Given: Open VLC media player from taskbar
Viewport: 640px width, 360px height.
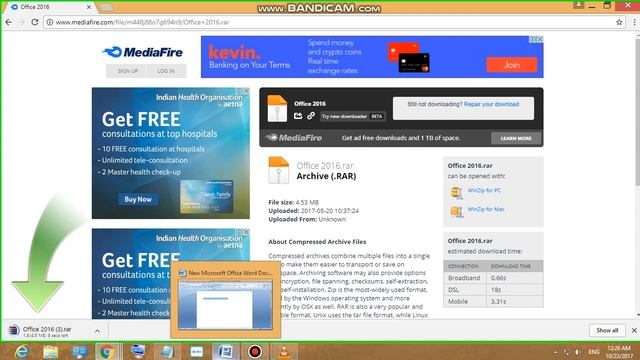Looking at the screenshot, I should (284, 351).
